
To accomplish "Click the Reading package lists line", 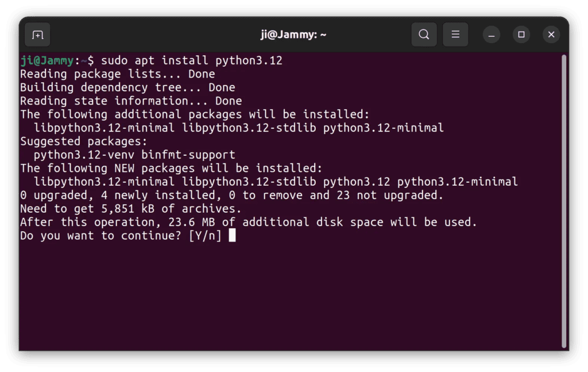I will 117,74.
